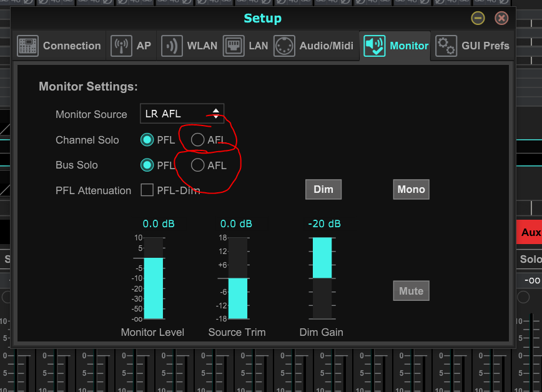Select AFL for Bus Solo
542x392 pixels.
point(197,165)
